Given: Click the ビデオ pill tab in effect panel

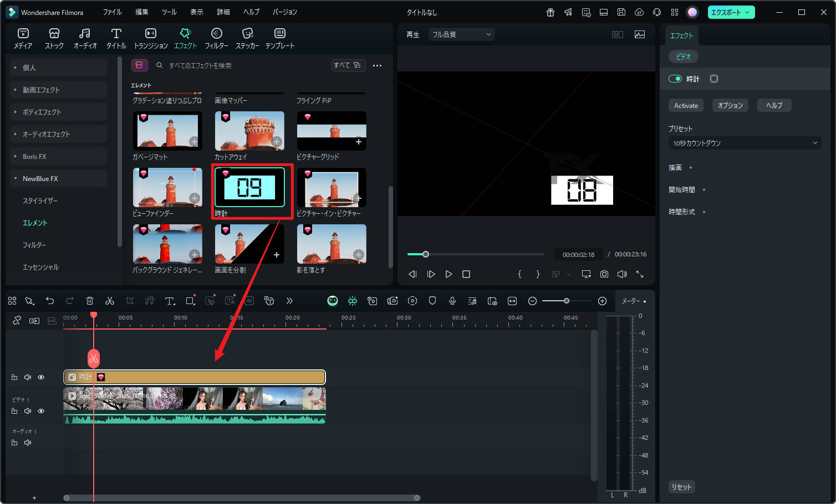Looking at the screenshot, I should [684, 56].
